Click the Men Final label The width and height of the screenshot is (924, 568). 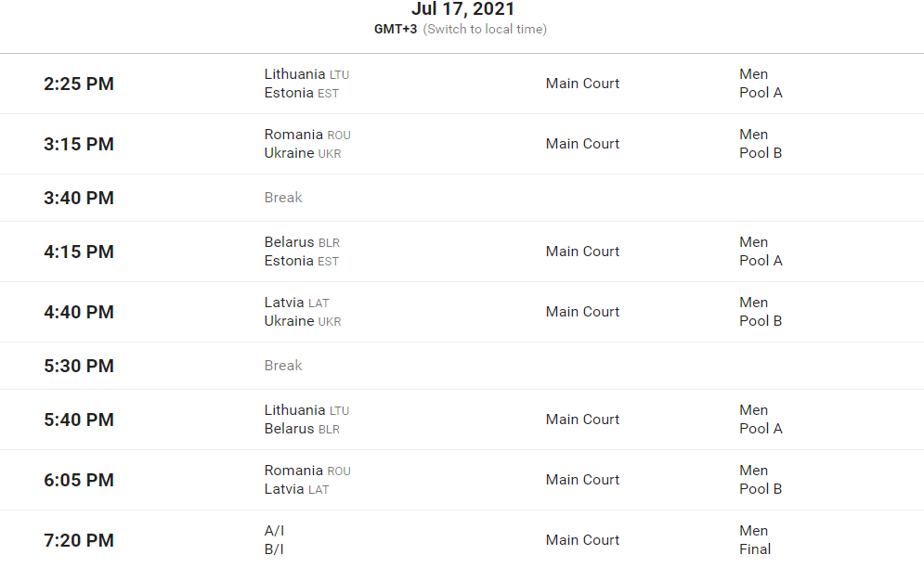point(754,540)
